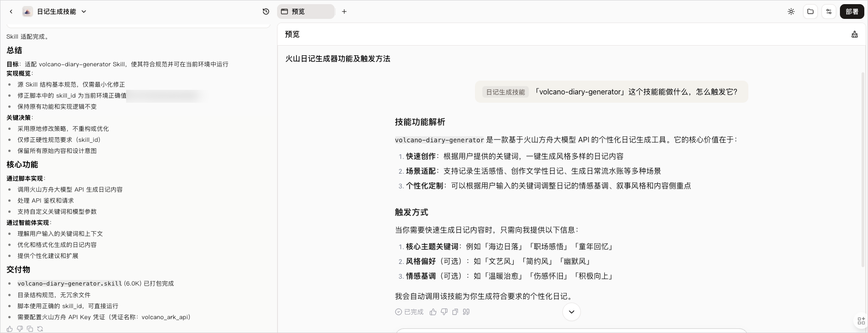Image resolution: width=868 pixels, height=333 pixels.
Task: Open the settings sliders icon
Action: 829,12
